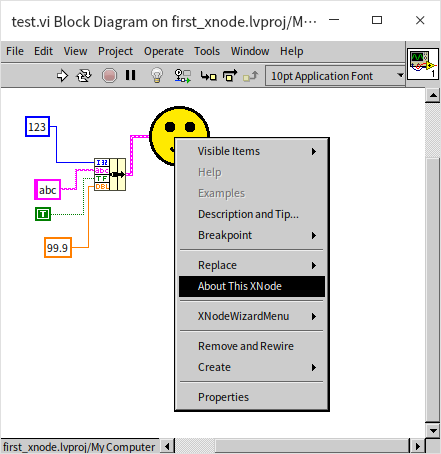Click the 99.9 numeric constant field
This screenshot has height=454, width=441.
(x=58, y=247)
